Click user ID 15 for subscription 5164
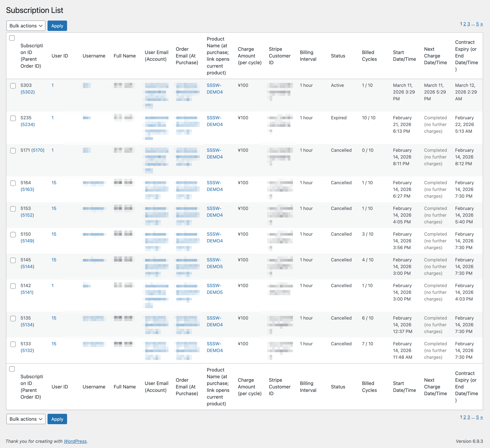 [54, 183]
